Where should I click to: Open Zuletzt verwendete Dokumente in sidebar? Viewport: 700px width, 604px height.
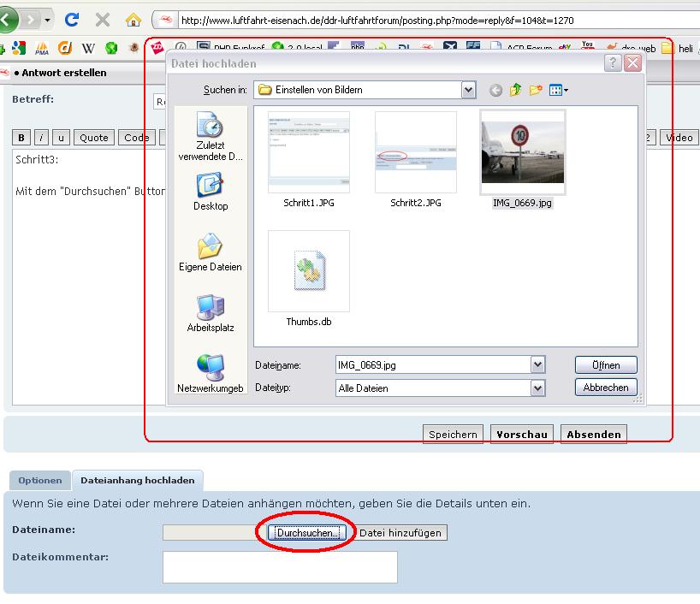211,137
